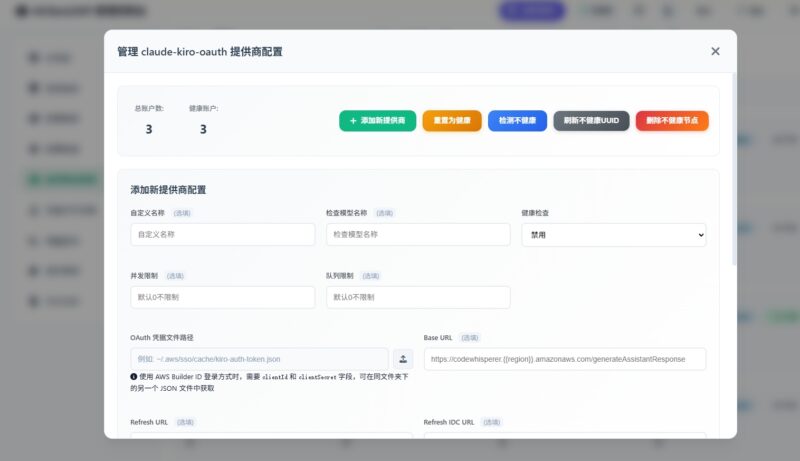800x461 pixels.
Task: Click the Refresh URL field label
Action: click(149, 422)
